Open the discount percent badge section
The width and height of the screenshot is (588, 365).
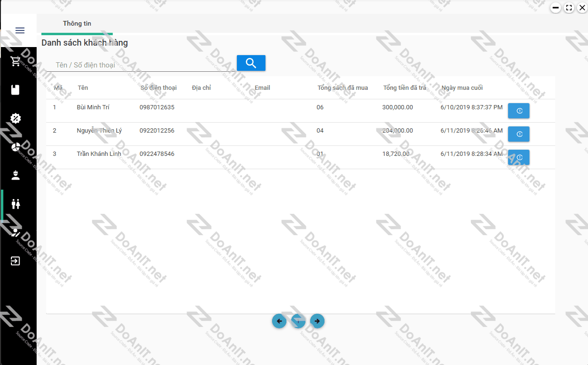click(16, 118)
